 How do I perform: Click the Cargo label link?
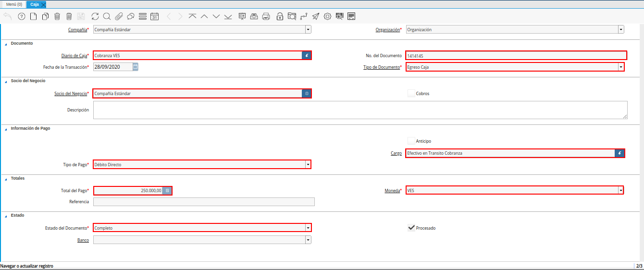(x=396, y=153)
